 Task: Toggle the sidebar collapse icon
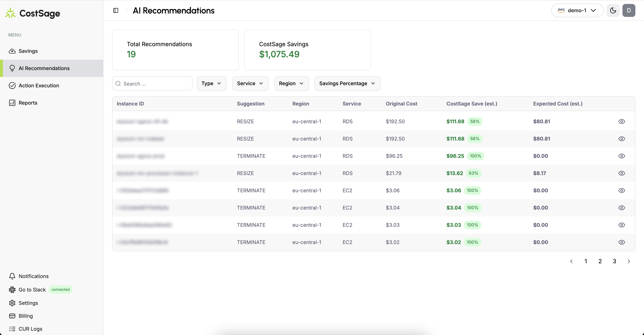click(116, 10)
